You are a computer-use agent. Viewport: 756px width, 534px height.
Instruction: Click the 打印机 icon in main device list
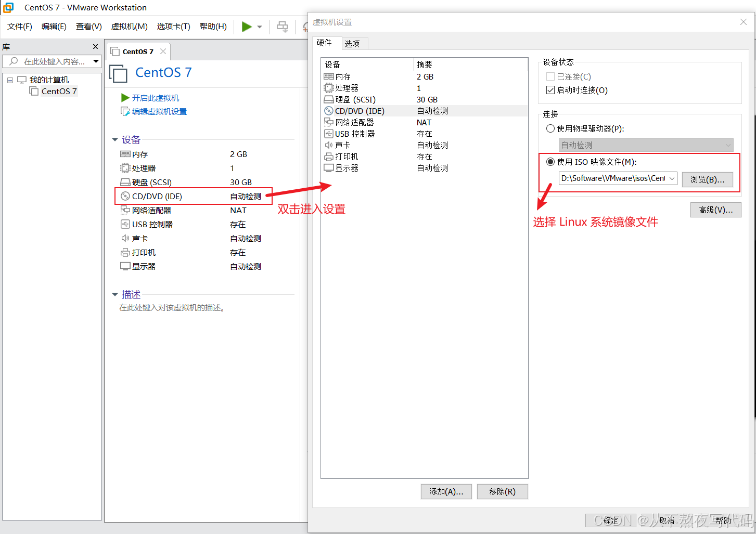point(125,252)
